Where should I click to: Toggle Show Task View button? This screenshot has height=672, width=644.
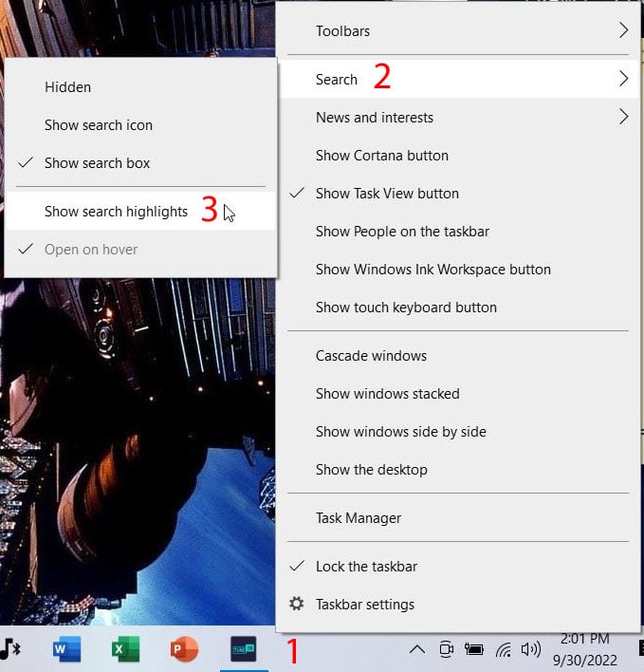[x=387, y=194]
